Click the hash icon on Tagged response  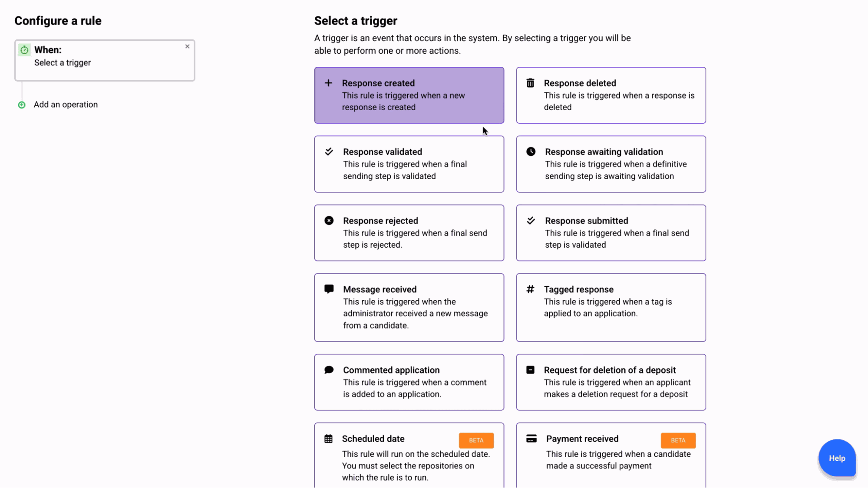click(x=530, y=289)
